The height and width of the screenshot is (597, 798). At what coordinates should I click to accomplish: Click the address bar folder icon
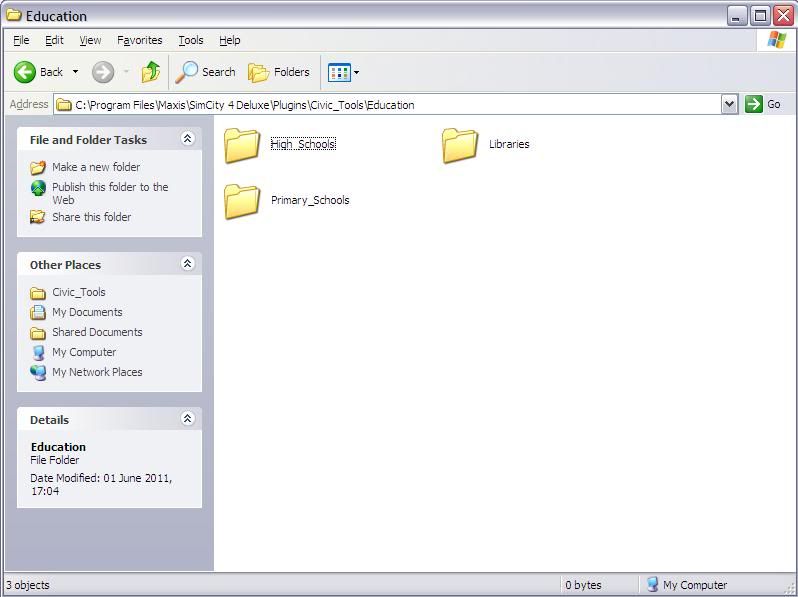[x=64, y=105]
